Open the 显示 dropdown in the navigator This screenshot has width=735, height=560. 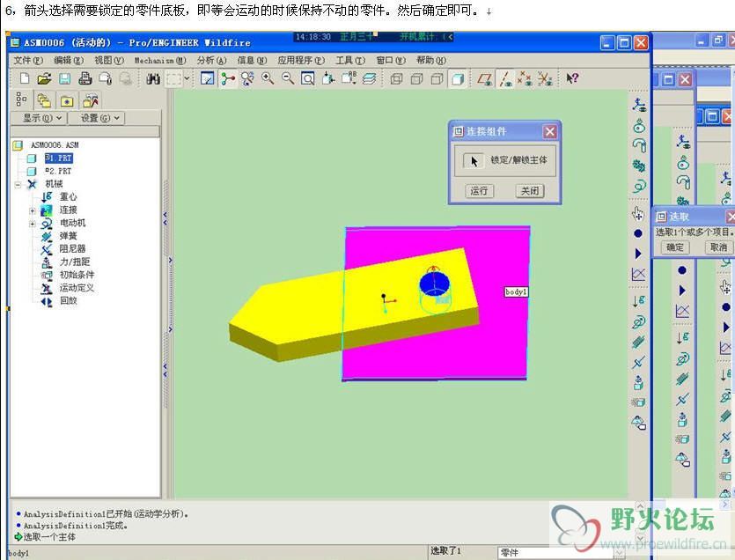[x=41, y=118]
